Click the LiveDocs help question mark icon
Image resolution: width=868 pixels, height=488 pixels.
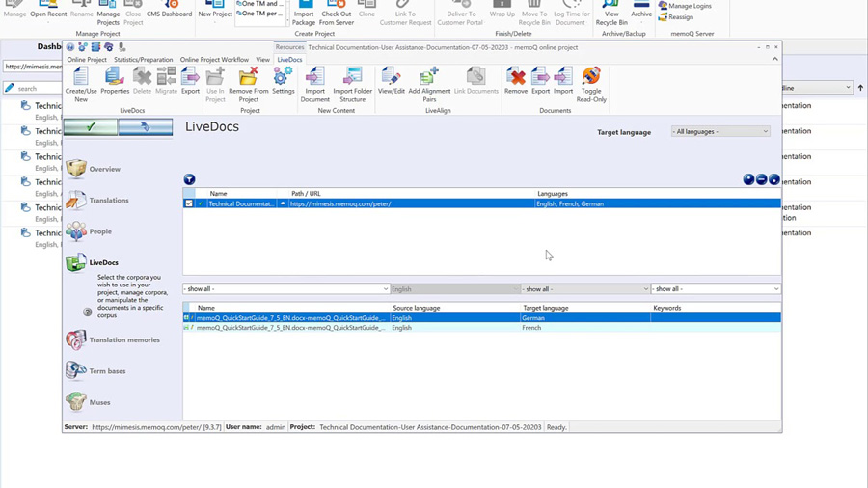tap(88, 312)
